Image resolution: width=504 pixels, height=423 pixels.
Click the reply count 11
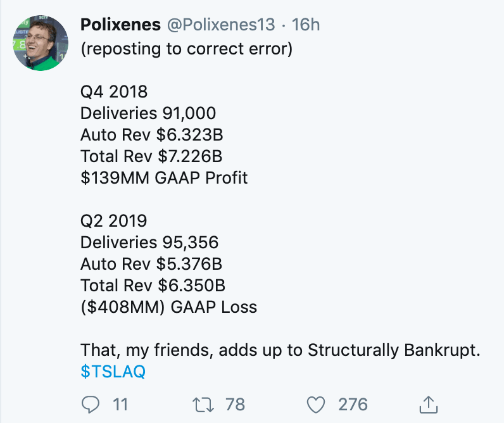click(x=120, y=404)
